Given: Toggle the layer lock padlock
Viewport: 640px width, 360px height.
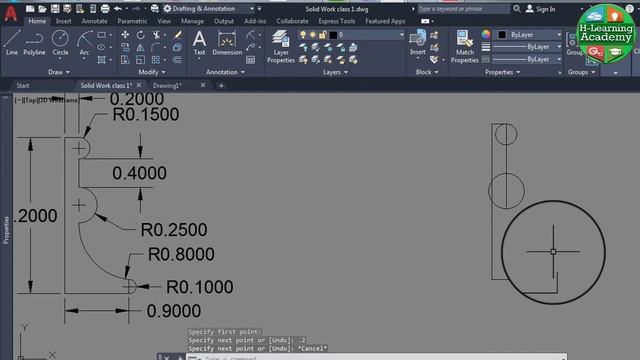Looking at the screenshot, I should pyautogui.click(x=322, y=35).
